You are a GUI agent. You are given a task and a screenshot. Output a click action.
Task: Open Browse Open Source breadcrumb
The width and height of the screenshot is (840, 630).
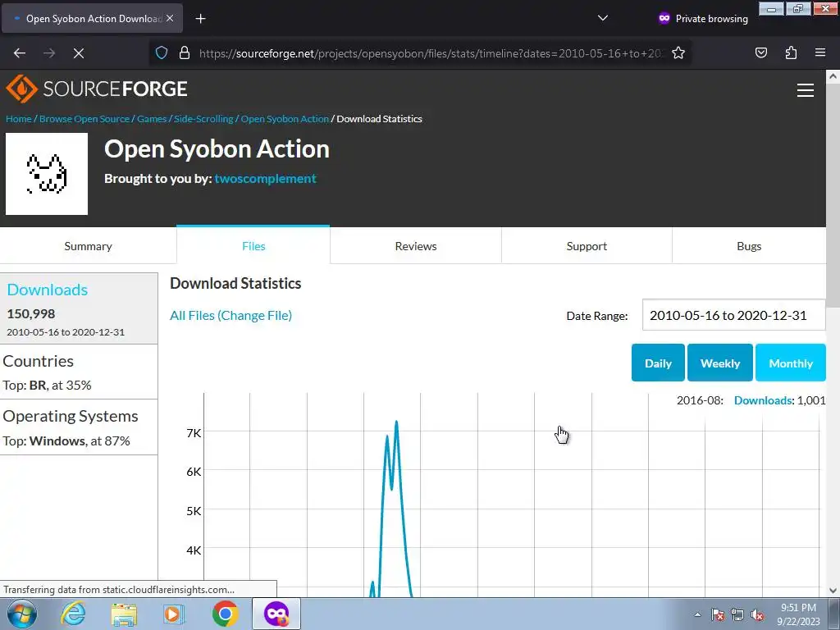click(84, 119)
